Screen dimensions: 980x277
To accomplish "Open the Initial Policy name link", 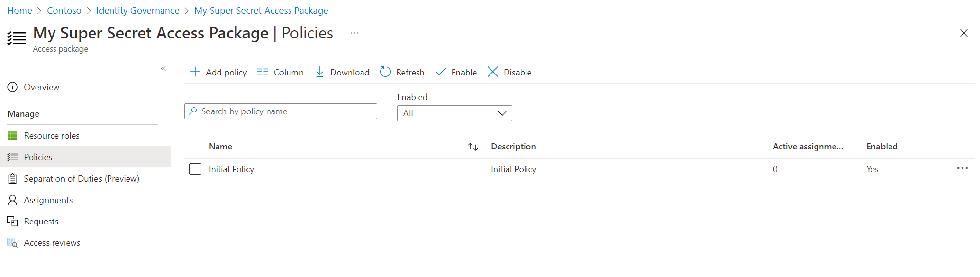I will (231, 169).
